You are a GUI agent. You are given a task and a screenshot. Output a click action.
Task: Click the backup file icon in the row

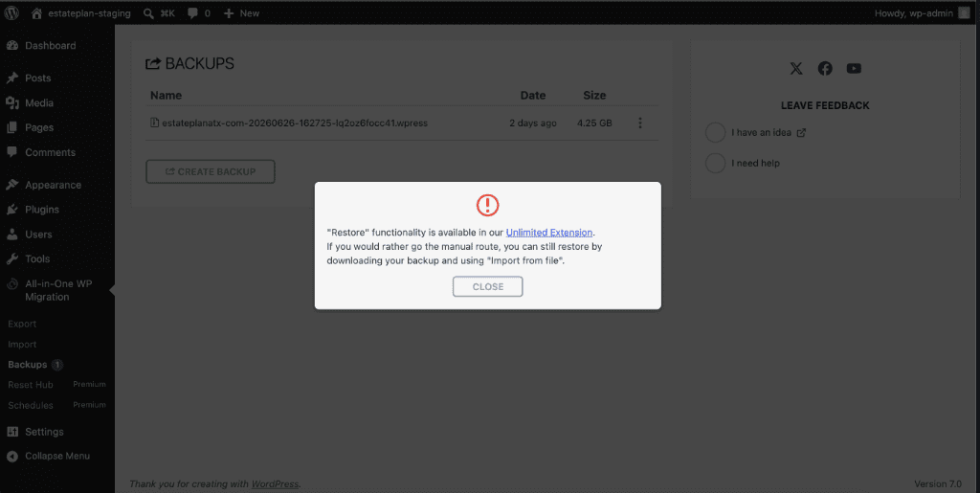tap(154, 123)
